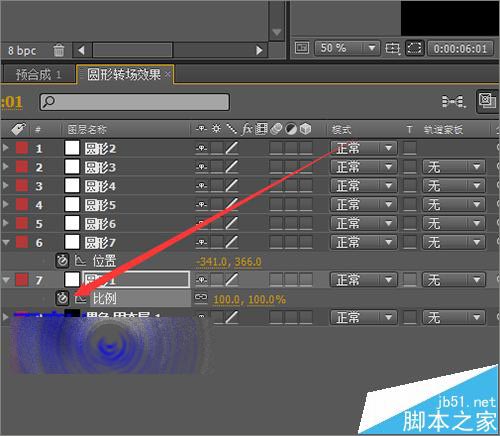Click the fx effects column header icon
This screenshot has width=500, height=436.
pos(247,129)
